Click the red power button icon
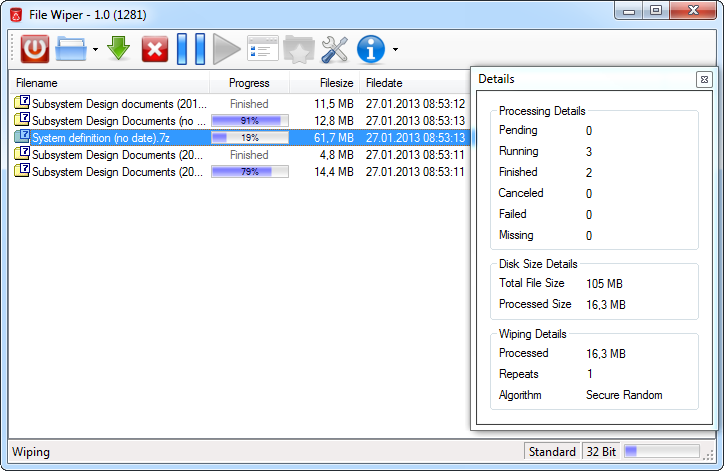Image resolution: width=724 pixels, height=471 pixels. [x=35, y=48]
